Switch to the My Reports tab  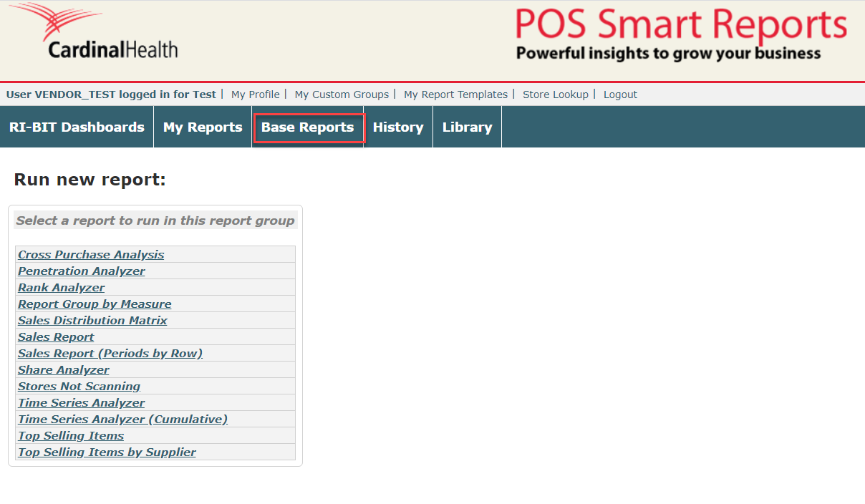203,127
